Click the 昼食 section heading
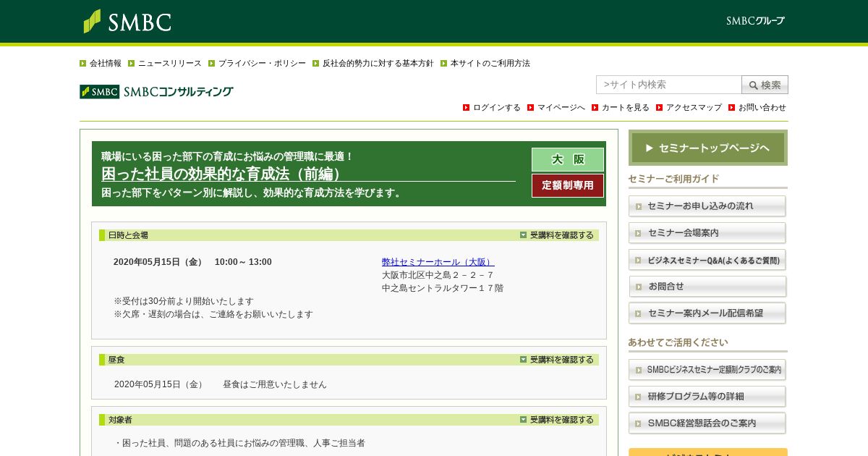Image resolution: width=868 pixels, height=456 pixels. (116, 360)
